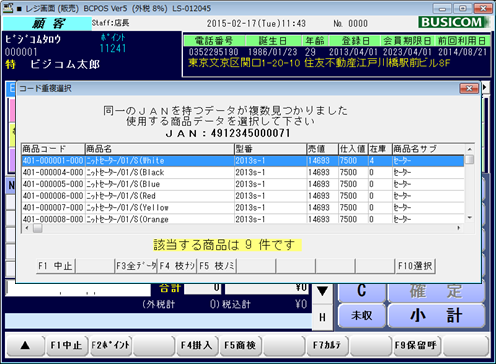Click the BUSICOM logo

tap(454, 22)
